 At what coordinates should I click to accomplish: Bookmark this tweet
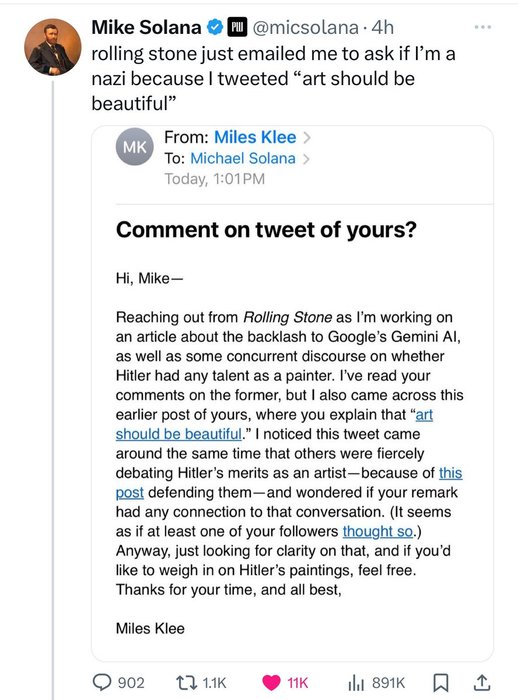441,683
